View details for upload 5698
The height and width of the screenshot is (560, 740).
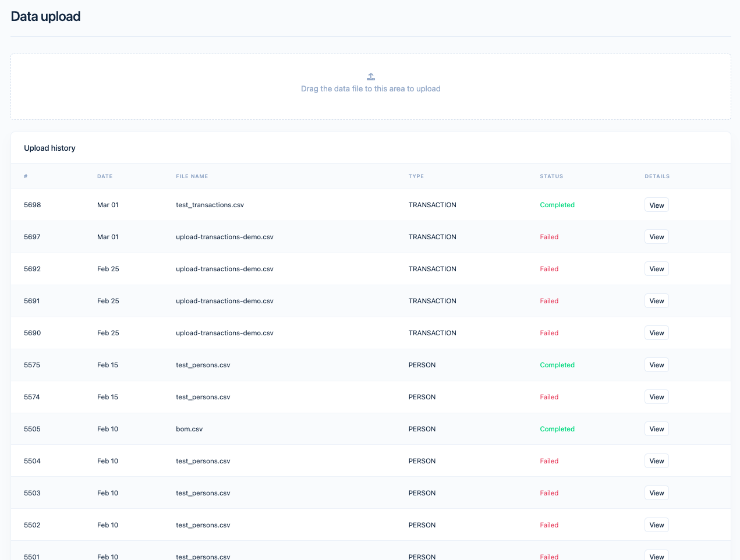656,205
